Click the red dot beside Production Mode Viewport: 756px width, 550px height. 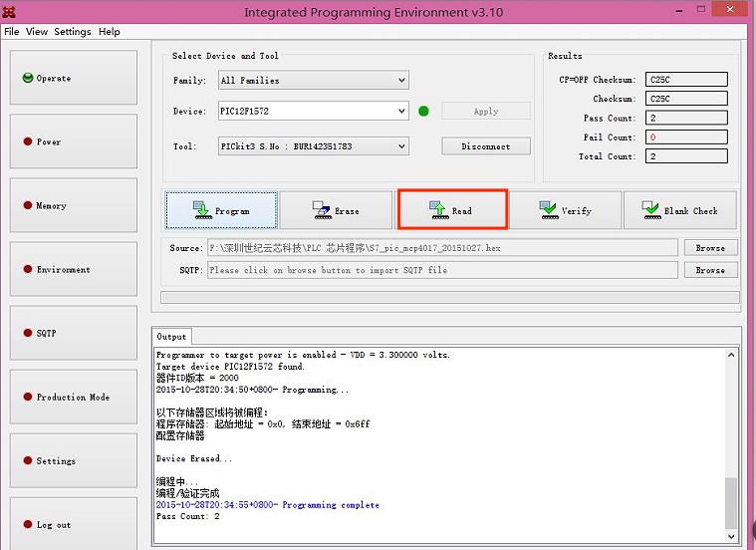[x=28, y=397]
